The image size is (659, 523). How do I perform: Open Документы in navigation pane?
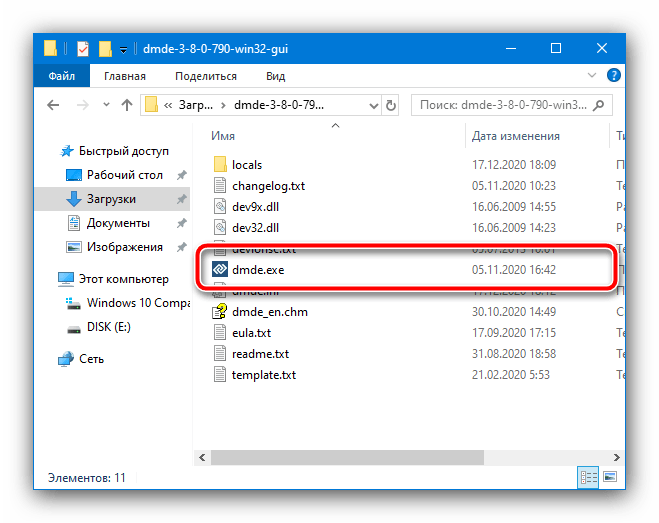pos(118,223)
